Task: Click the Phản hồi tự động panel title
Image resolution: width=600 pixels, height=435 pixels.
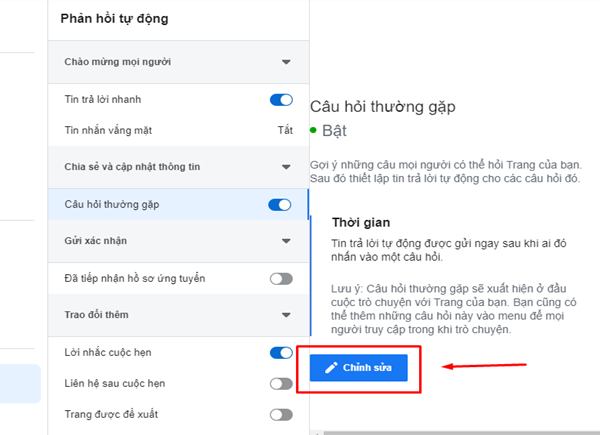Action: pos(114,19)
